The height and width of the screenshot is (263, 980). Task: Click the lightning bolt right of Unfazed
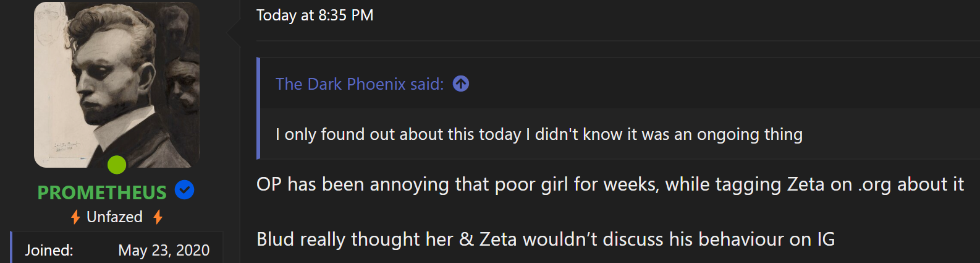(158, 217)
